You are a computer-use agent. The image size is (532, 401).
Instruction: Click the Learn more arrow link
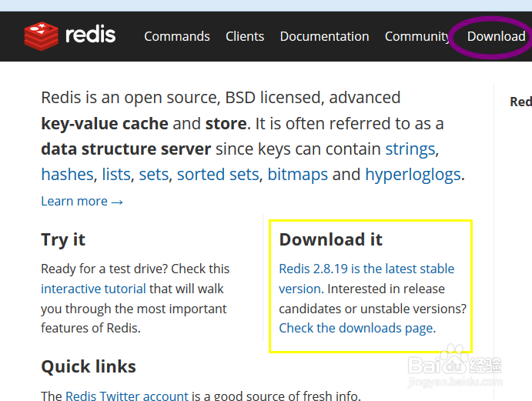point(82,201)
